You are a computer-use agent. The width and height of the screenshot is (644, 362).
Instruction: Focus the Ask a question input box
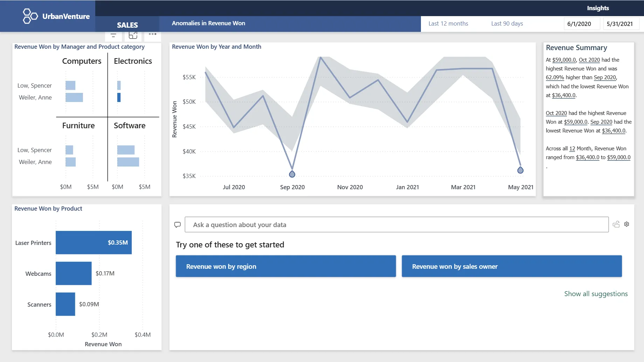coord(396,225)
